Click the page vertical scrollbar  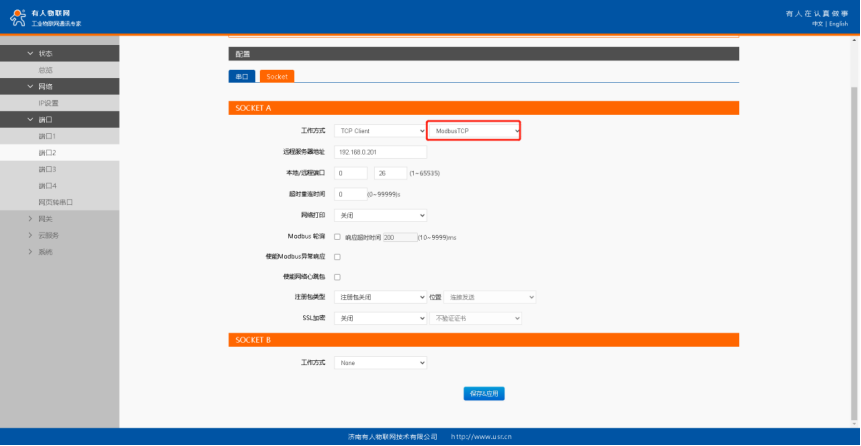coord(854,200)
